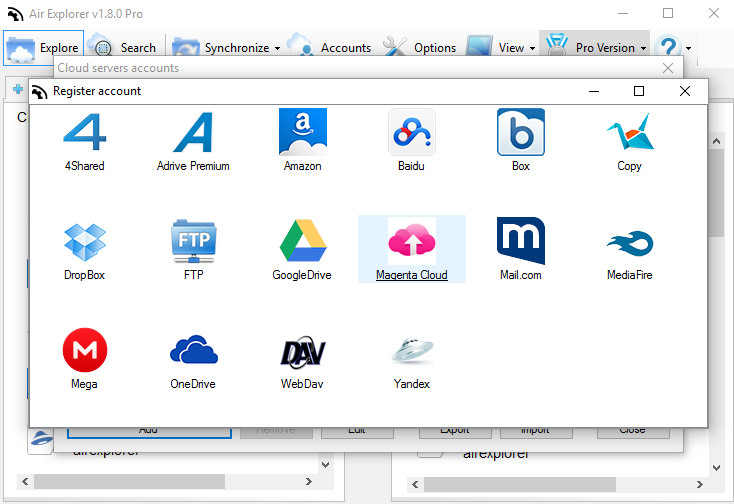734x504 pixels.
Task: Select OneDrive as the account
Action: point(193,350)
